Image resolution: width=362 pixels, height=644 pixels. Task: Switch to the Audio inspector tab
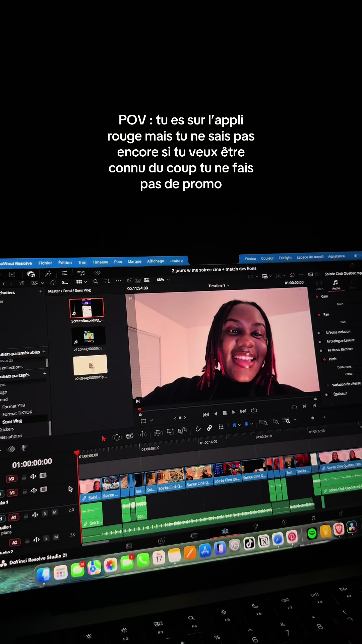[336, 285]
